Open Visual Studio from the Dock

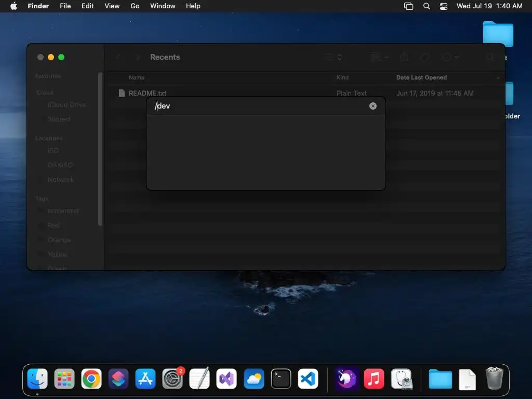click(227, 379)
